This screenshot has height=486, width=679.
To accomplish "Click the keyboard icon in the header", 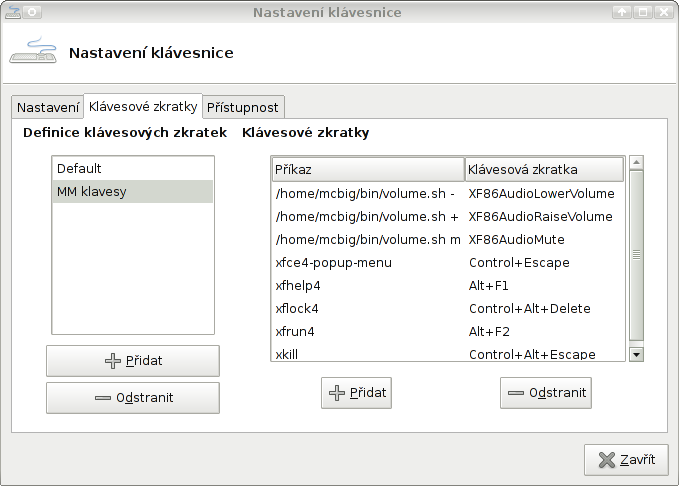I will coord(33,51).
